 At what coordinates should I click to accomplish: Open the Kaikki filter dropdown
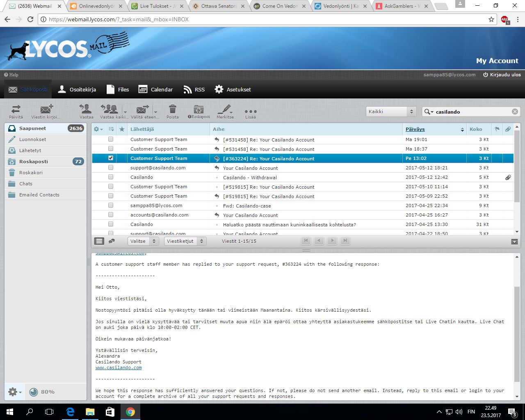point(391,112)
